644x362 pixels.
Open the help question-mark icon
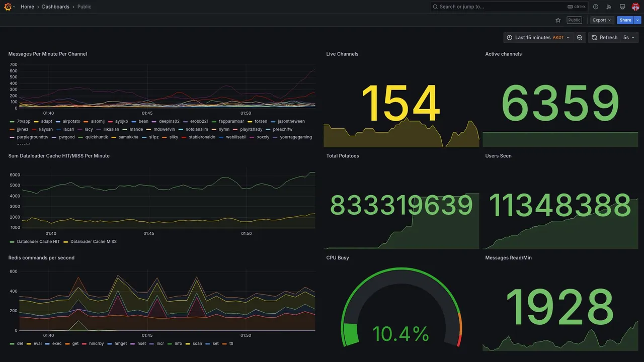596,7
